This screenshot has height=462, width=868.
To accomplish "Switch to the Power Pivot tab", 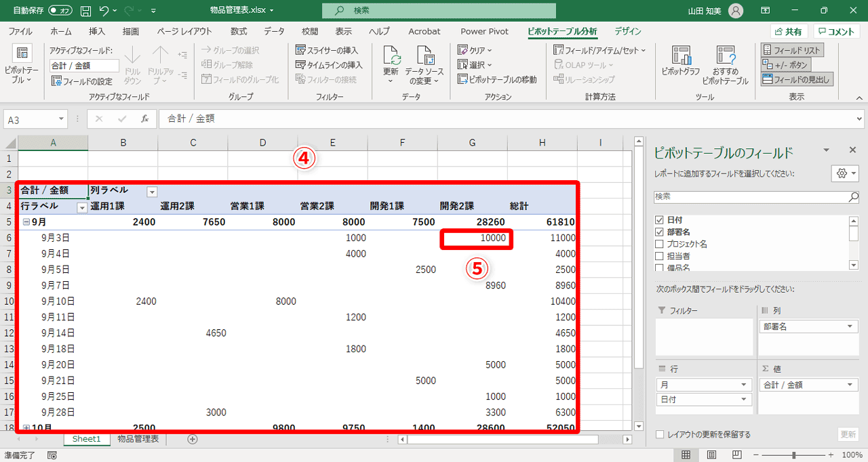I will click(484, 31).
